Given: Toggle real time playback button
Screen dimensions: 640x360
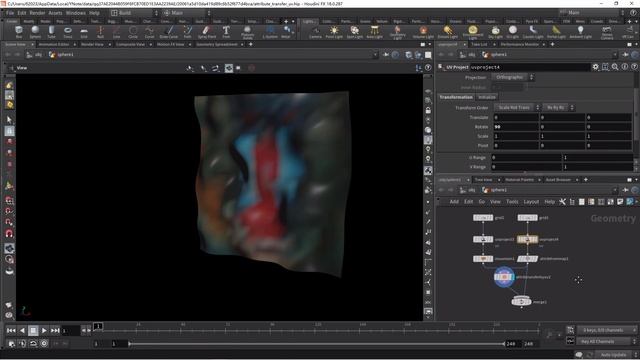Looking at the screenshot, I should click(44, 344).
